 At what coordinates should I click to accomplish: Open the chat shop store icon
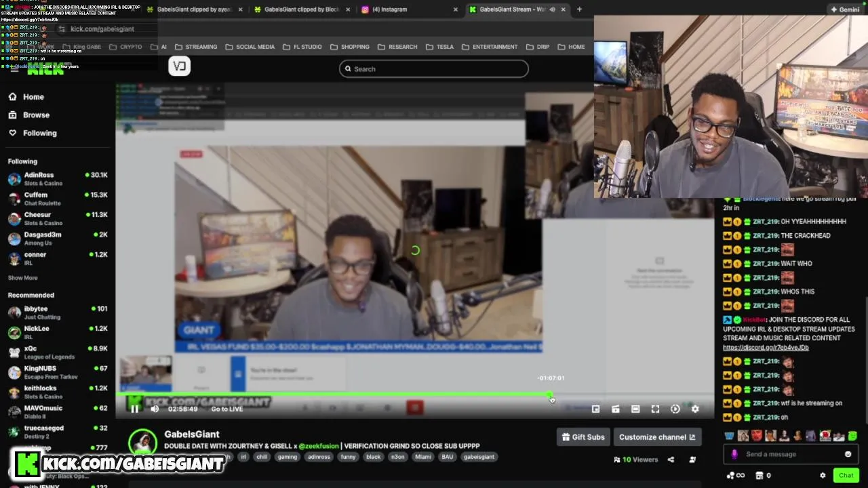(759, 475)
